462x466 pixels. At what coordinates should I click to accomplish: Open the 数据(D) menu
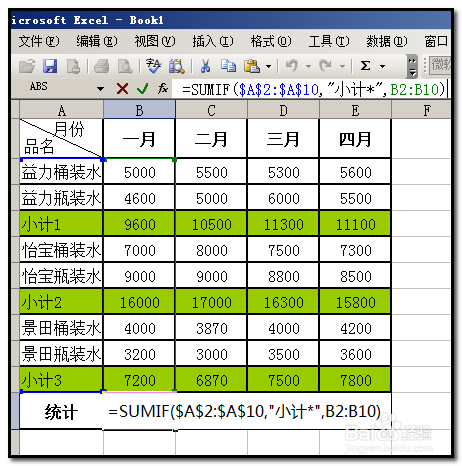tap(387, 41)
